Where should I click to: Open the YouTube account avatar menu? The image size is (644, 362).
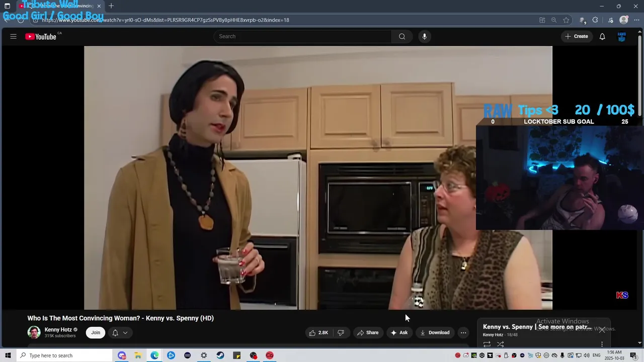click(x=621, y=36)
